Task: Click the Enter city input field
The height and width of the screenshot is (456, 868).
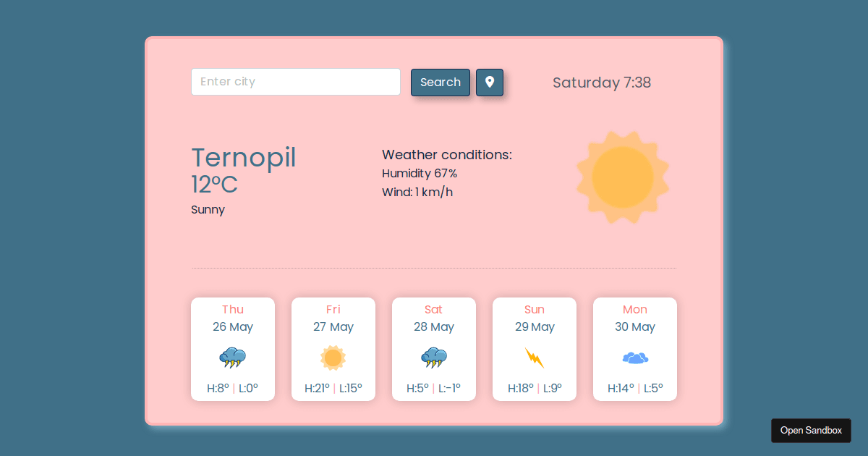Action: click(295, 82)
